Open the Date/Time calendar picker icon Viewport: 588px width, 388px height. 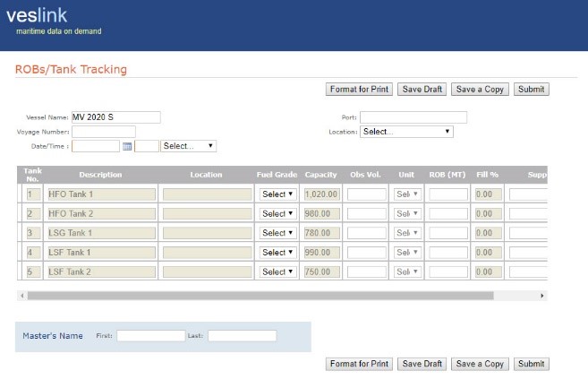[x=127, y=146]
